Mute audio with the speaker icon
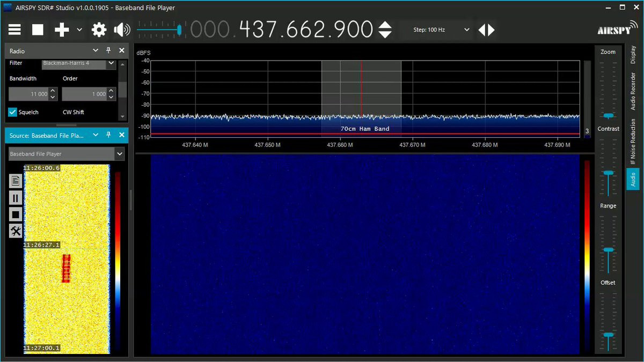 click(122, 29)
